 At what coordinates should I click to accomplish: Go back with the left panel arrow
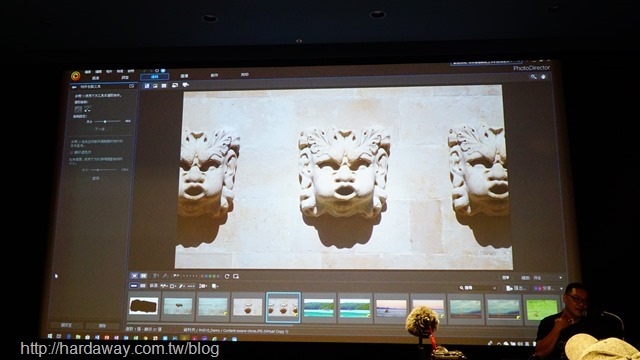pos(74,87)
